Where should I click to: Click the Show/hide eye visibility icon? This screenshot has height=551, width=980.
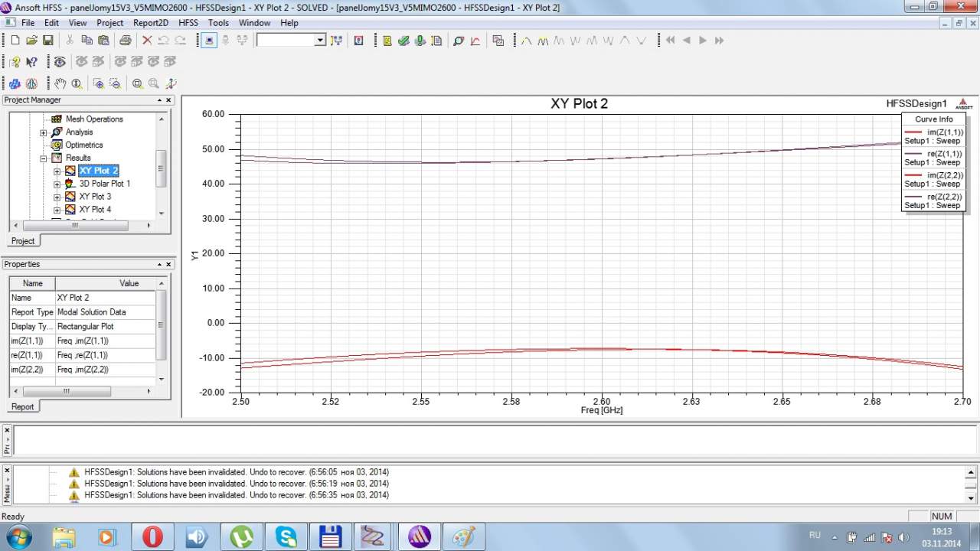pos(60,62)
